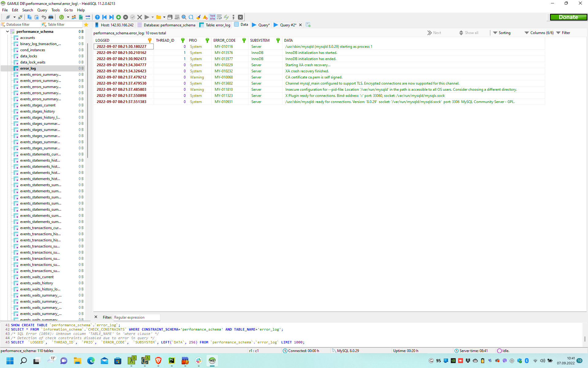This screenshot has width=588, height=368.
Task: Switch to the Query #2* tab
Action: point(288,25)
